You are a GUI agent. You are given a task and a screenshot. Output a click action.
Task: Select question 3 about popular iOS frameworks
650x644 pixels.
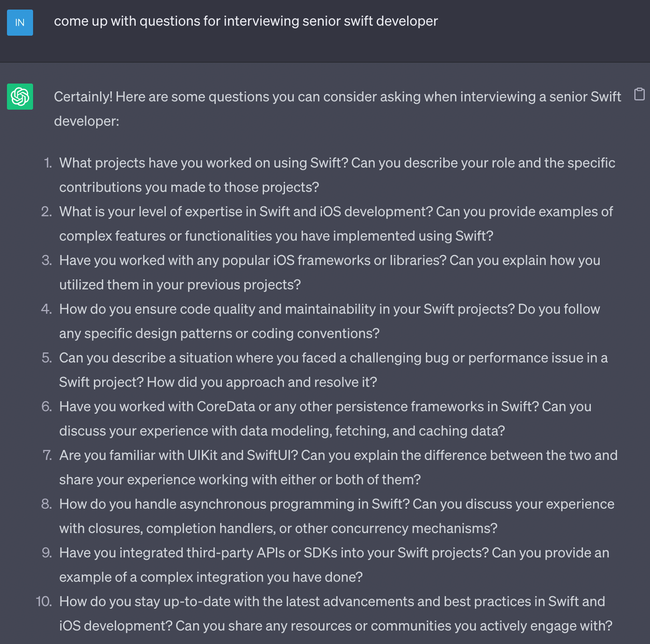point(330,272)
